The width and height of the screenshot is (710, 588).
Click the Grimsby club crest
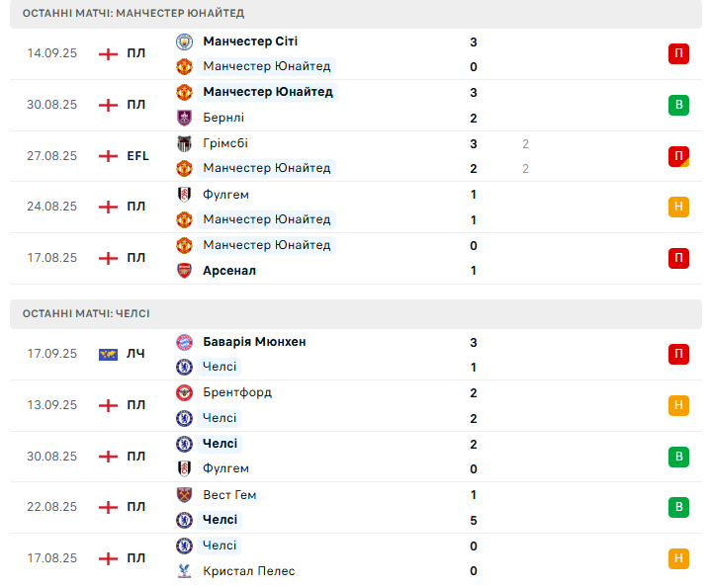(x=184, y=143)
